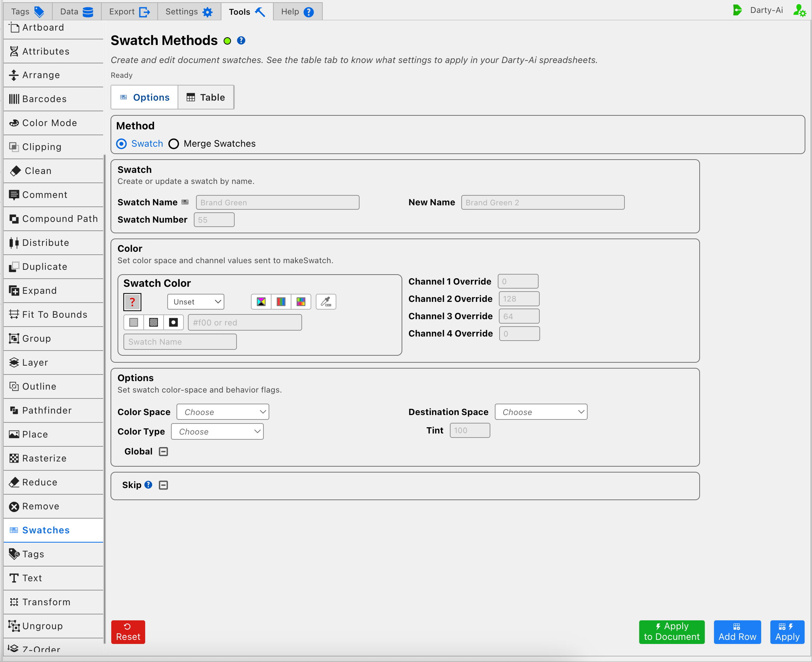The image size is (812, 662).
Task: Switch to the Export top tab
Action: tap(129, 11)
